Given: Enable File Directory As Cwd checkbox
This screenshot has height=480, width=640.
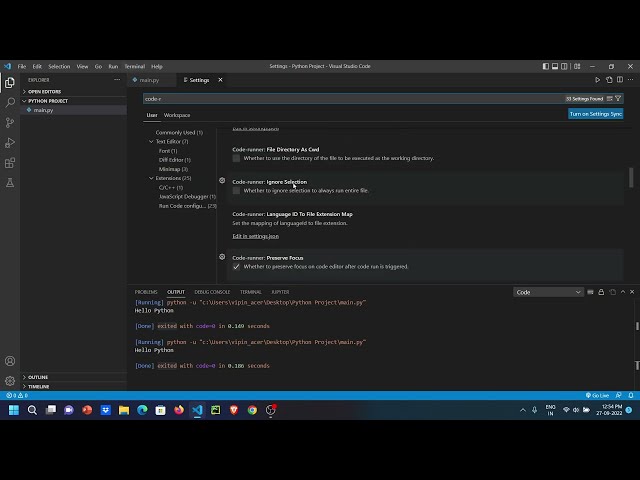Looking at the screenshot, I should tap(236, 158).
